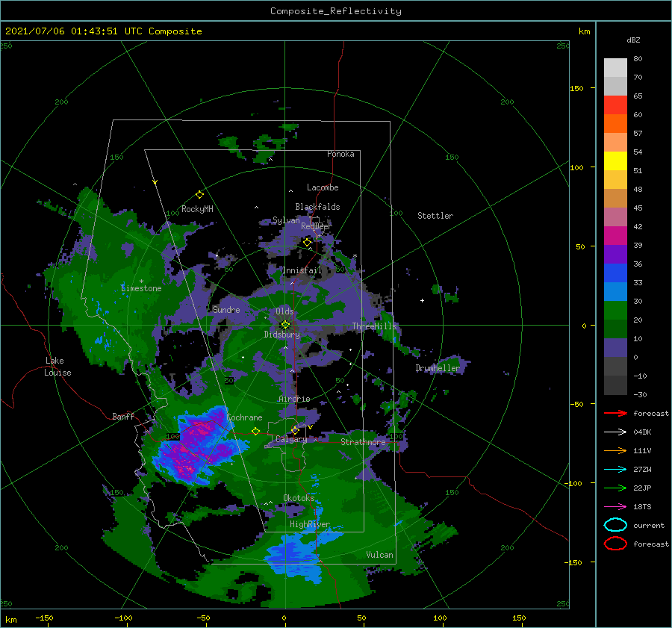This screenshot has width=672, height=628.
Task: Click the orange 111V arrow legend icon
Action: tap(615, 450)
